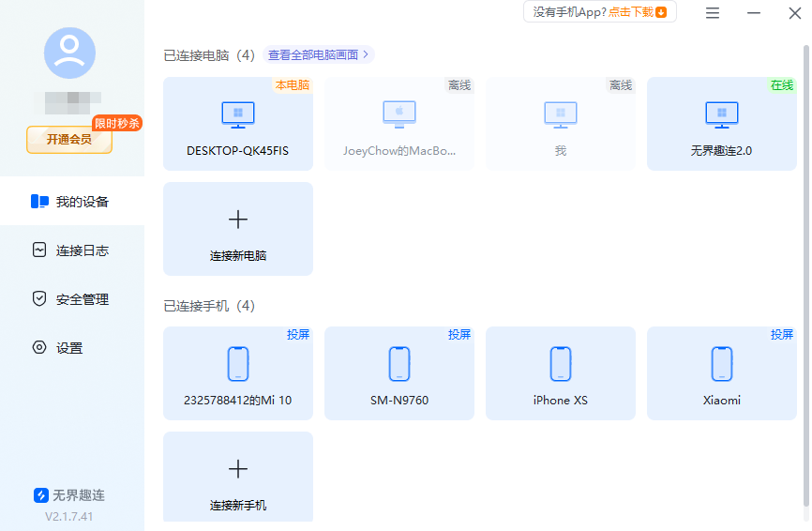The height and width of the screenshot is (531, 812).
Task: Select the DESKTOP-QK45FIS computer card
Action: pyautogui.click(x=238, y=124)
